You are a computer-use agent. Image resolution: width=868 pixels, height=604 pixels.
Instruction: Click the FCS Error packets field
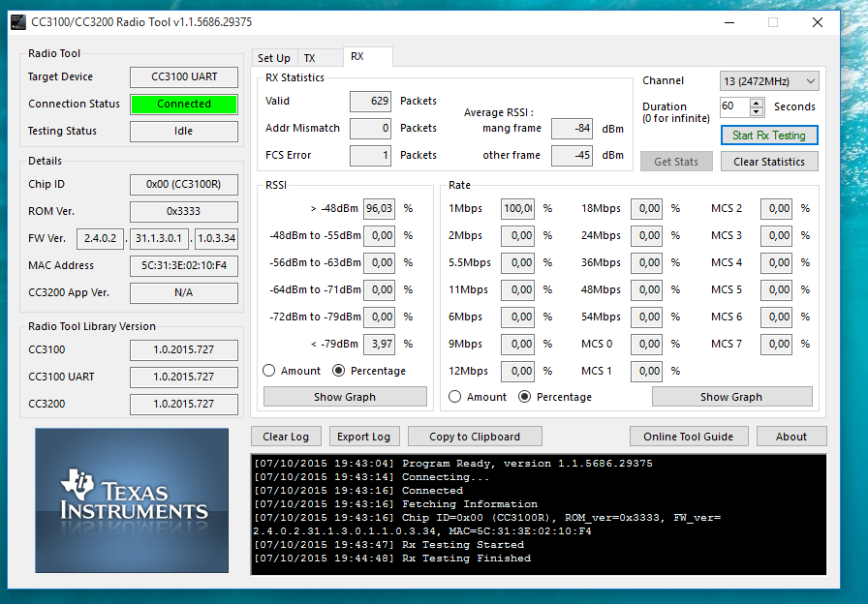[x=370, y=156]
